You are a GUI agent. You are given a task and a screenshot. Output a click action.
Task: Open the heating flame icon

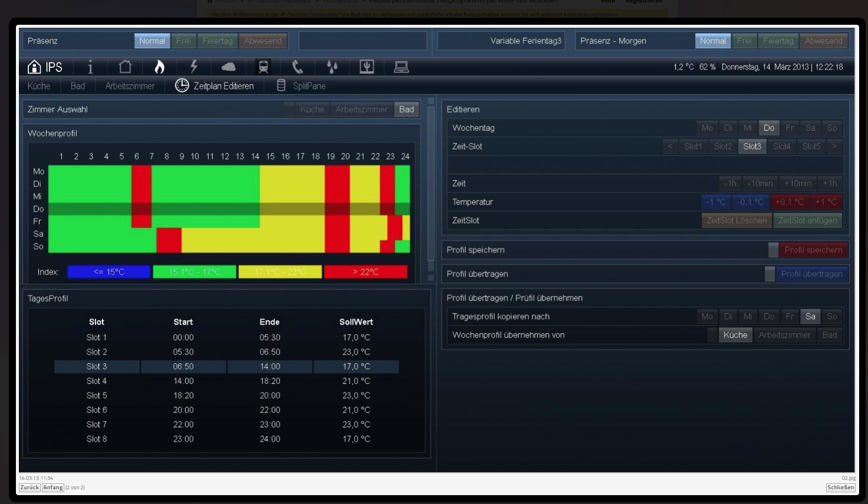pyautogui.click(x=159, y=67)
